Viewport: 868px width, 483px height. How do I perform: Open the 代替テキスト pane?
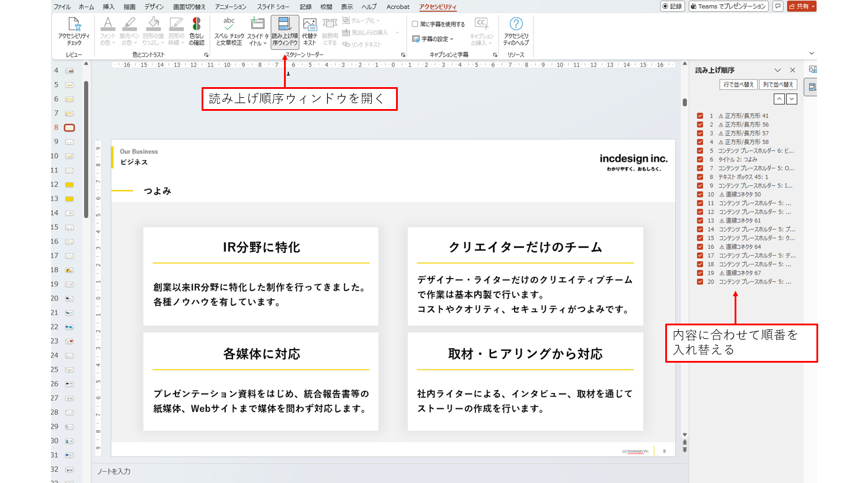pos(309,31)
